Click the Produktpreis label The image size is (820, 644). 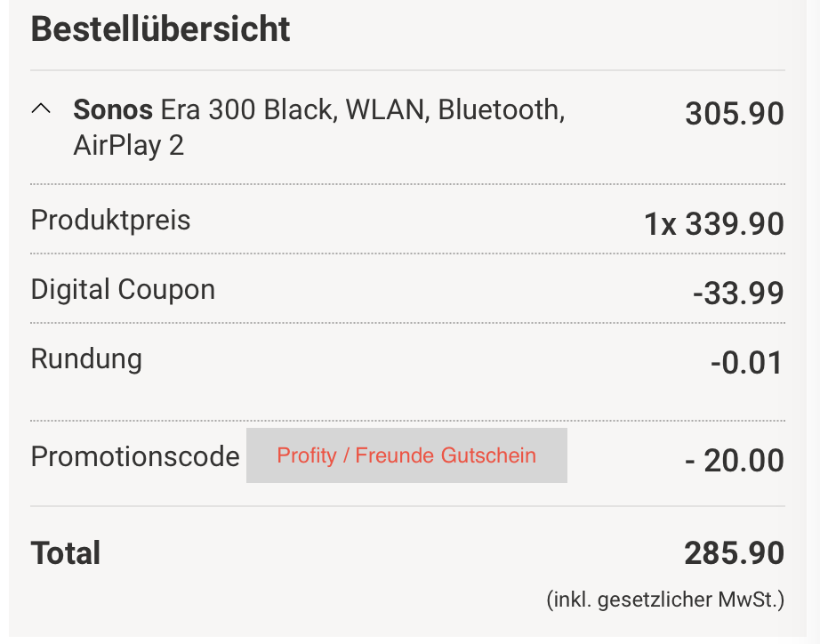(111, 220)
